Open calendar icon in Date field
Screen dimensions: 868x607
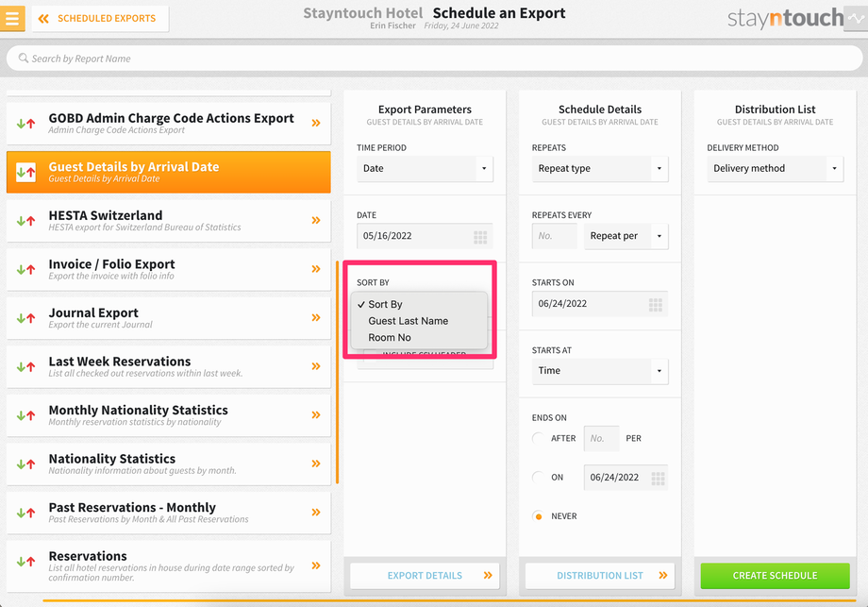(480, 238)
